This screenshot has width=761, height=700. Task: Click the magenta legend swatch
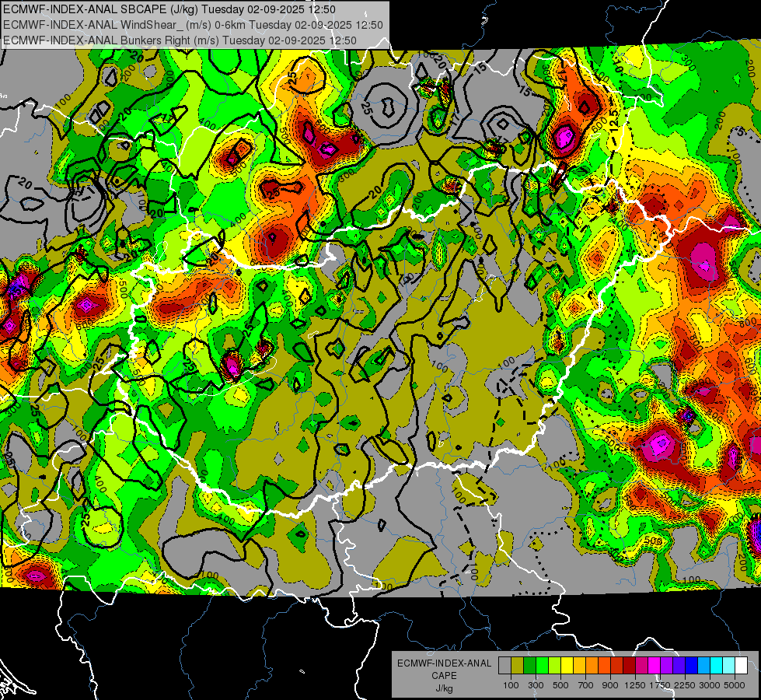655,666
